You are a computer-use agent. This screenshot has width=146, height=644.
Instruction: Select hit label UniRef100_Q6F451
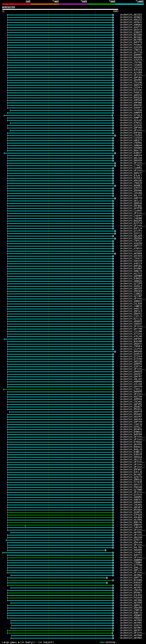(x=131, y=404)
